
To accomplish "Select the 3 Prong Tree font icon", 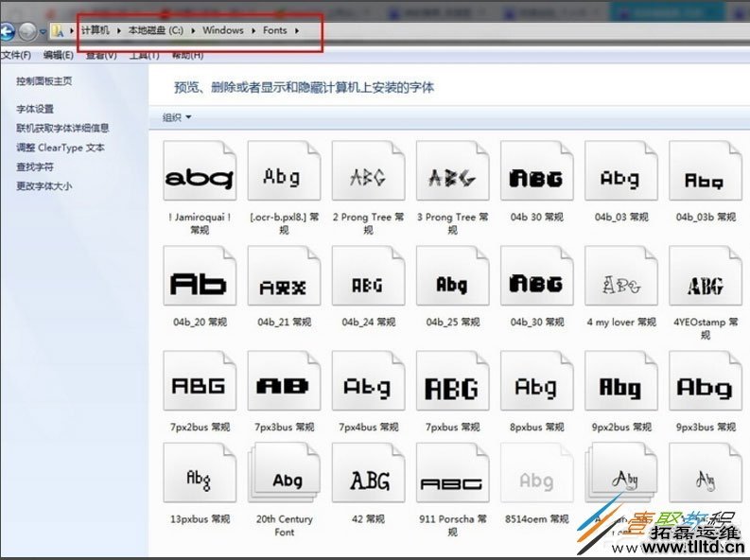I will click(x=452, y=170).
